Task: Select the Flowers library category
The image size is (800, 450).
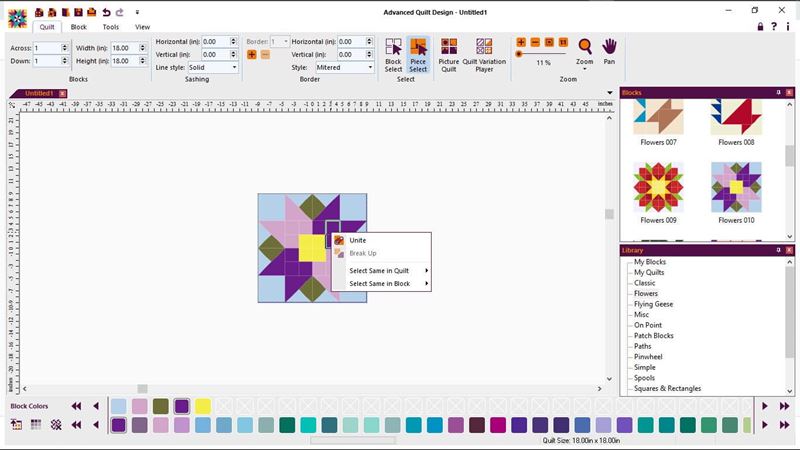Action: pos(645,293)
